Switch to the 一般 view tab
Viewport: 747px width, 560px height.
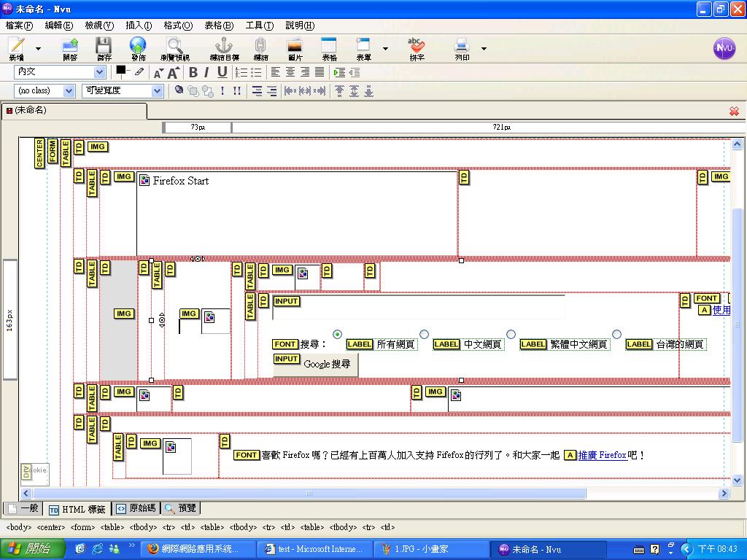[23, 508]
